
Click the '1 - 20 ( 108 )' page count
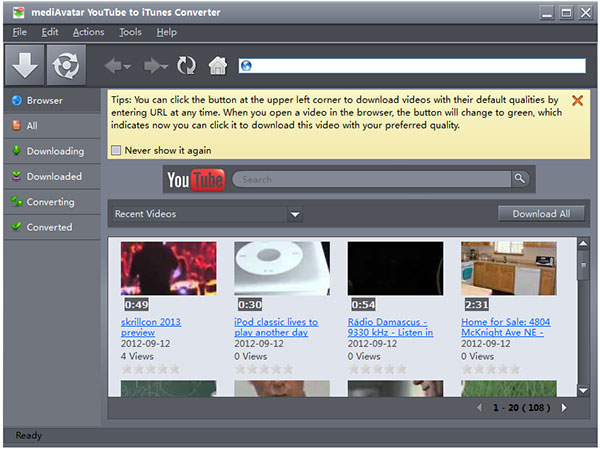[x=521, y=408]
